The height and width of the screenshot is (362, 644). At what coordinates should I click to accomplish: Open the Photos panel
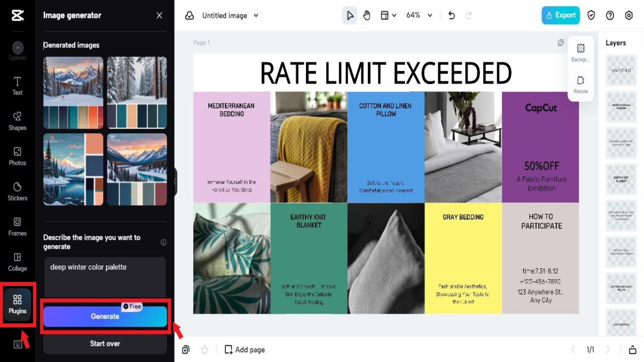(17, 157)
